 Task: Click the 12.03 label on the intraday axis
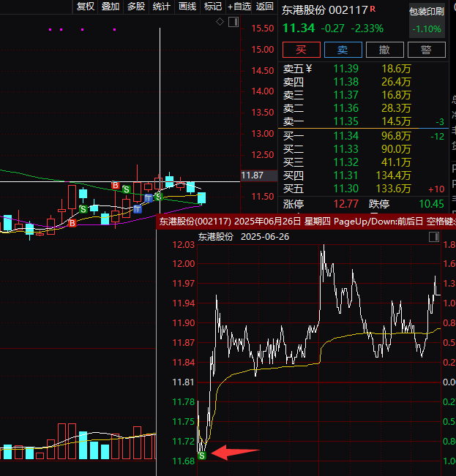tap(184, 245)
